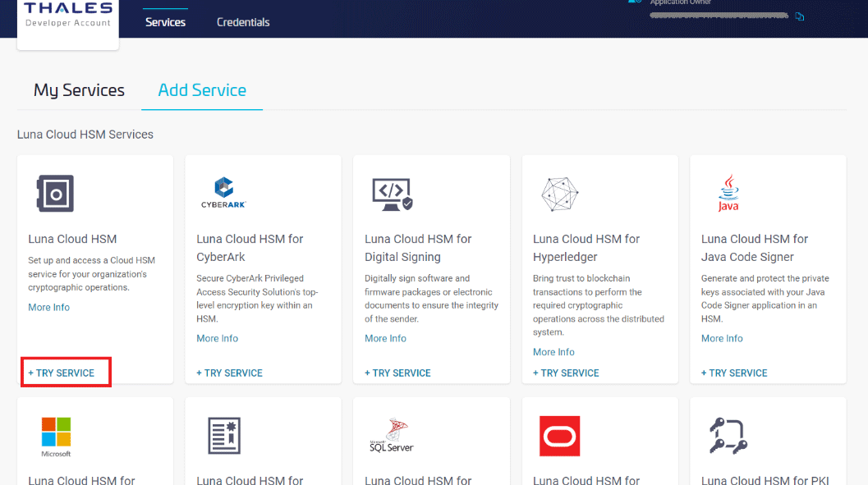Screen dimensions: 868x485
Task: Click the Thales Developer Account logo
Action: coord(68,16)
